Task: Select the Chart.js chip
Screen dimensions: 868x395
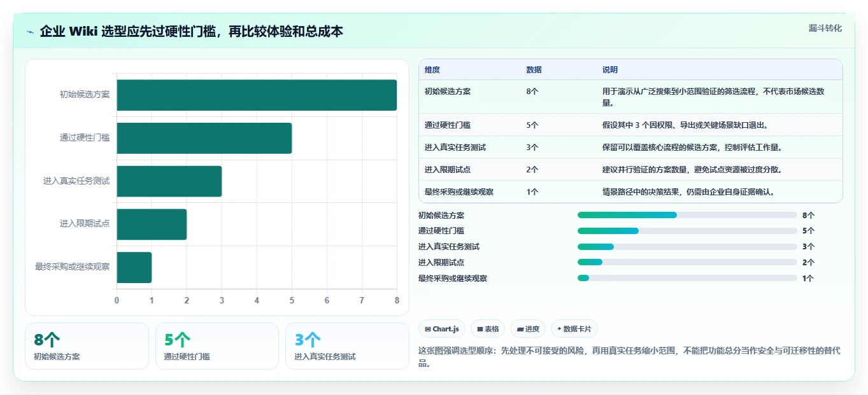Action: (x=442, y=329)
